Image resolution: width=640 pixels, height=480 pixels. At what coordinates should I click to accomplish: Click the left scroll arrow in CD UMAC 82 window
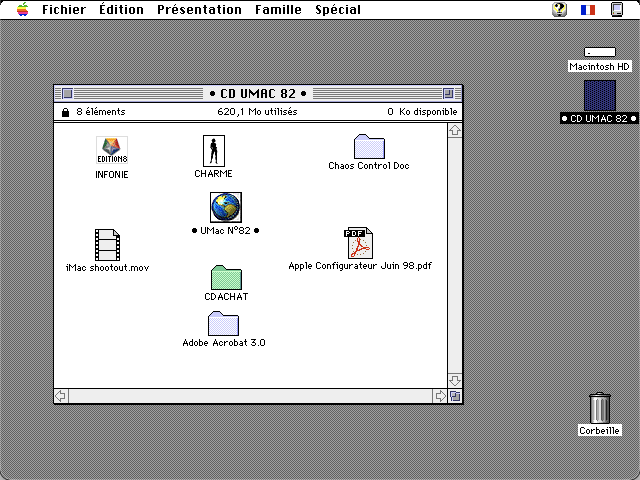[x=61, y=396]
